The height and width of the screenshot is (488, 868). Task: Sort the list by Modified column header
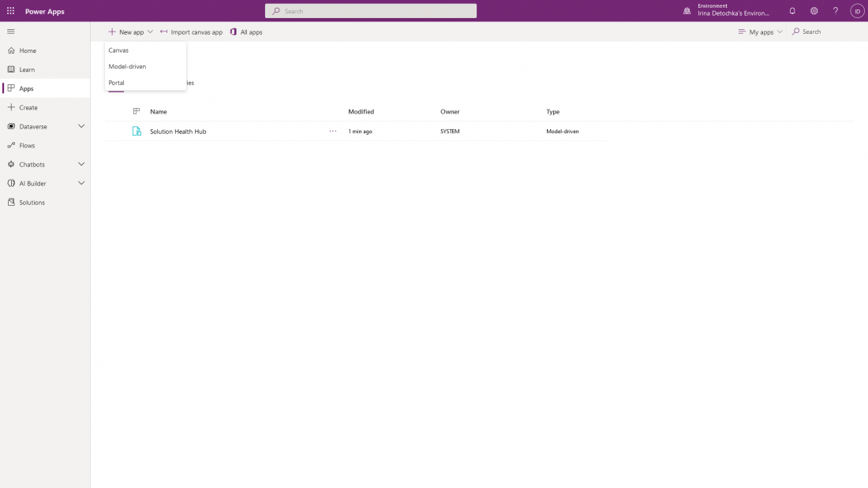tap(361, 112)
